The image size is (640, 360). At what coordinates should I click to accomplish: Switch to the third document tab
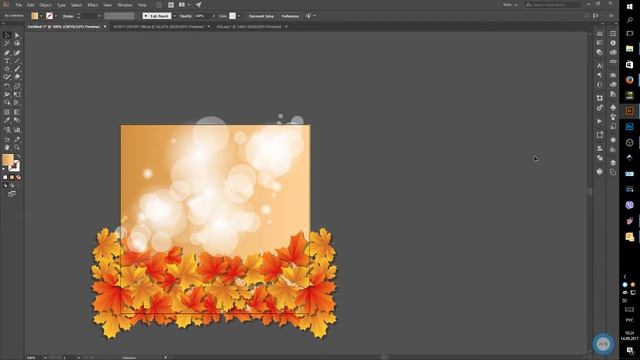click(249, 27)
